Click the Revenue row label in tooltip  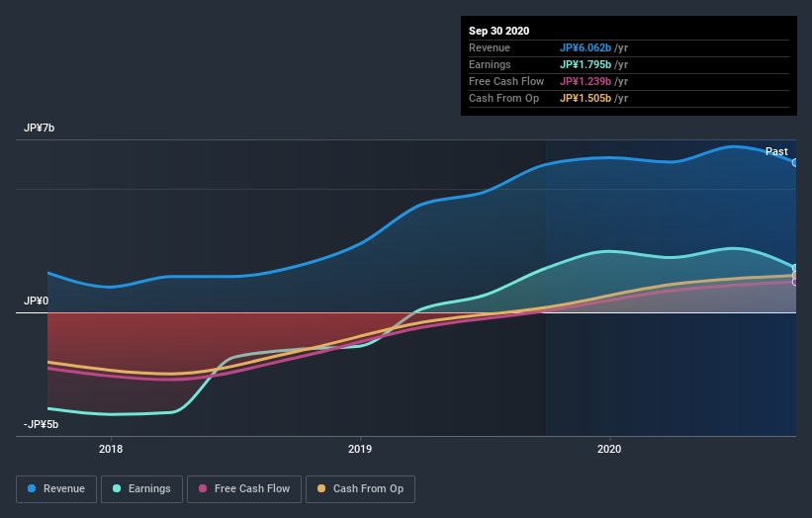(x=490, y=47)
